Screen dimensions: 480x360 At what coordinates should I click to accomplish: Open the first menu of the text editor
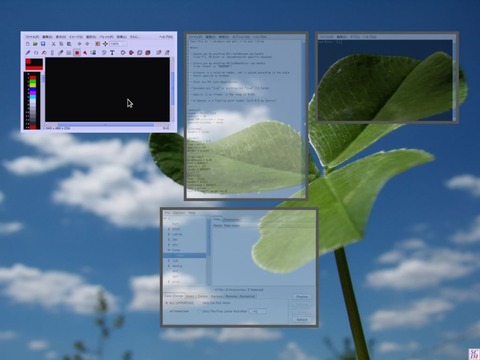click(194, 37)
